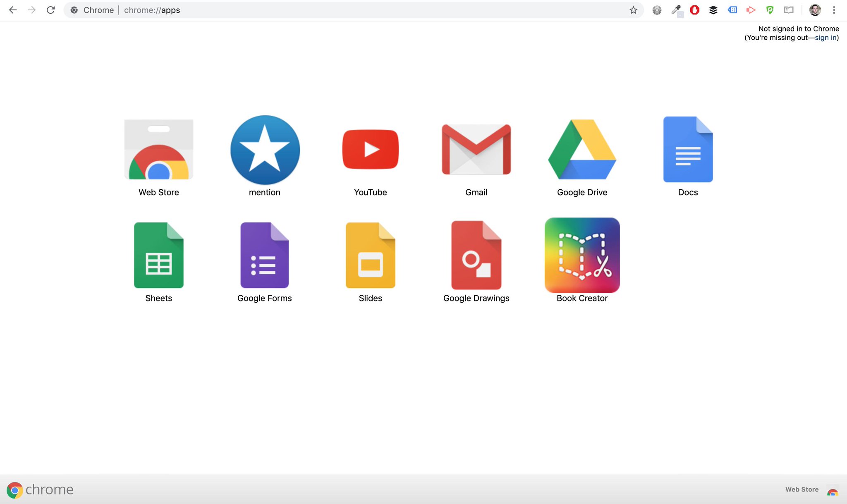Open the Docs app icon
The width and height of the screenshot is (847, 504).
(x=688, y=150)
